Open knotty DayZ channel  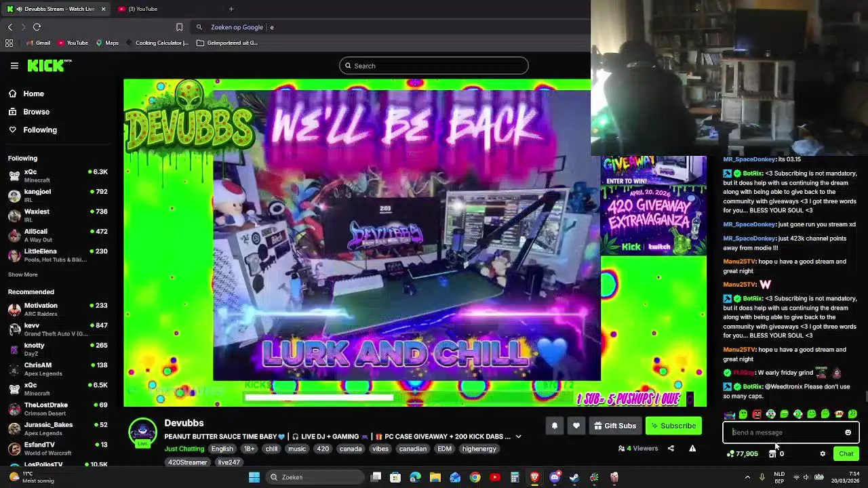pos(58,349)
